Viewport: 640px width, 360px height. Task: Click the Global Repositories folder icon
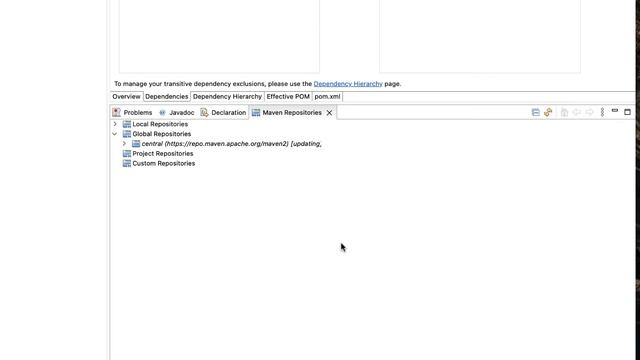127,134
